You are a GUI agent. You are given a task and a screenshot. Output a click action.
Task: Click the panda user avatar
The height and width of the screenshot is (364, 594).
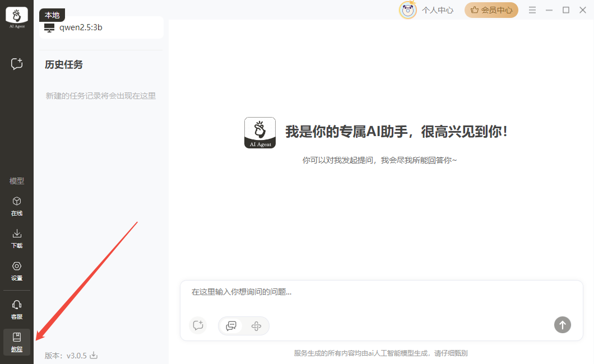pyautogui.click(x=408, y=10)
